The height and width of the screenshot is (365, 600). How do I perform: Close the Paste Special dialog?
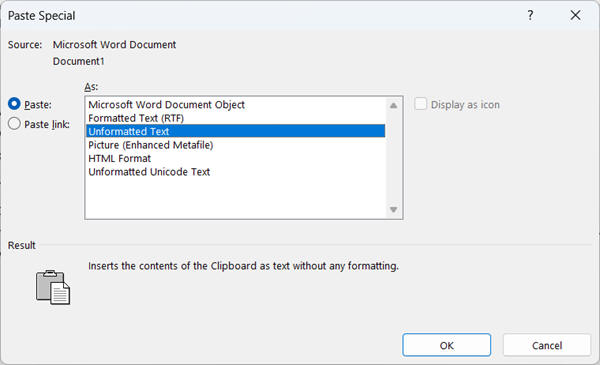point(575,15)
